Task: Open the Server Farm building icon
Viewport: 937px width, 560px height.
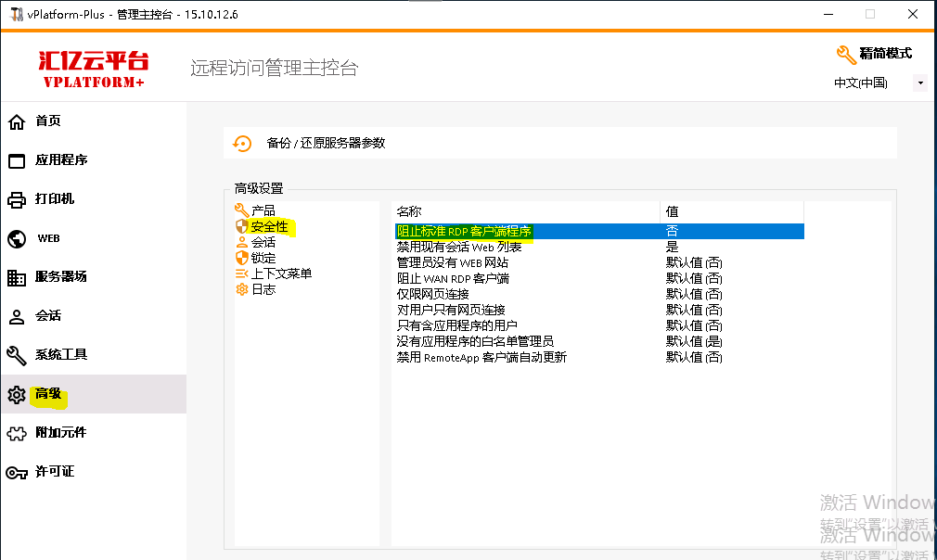Action: click(16, 277)
